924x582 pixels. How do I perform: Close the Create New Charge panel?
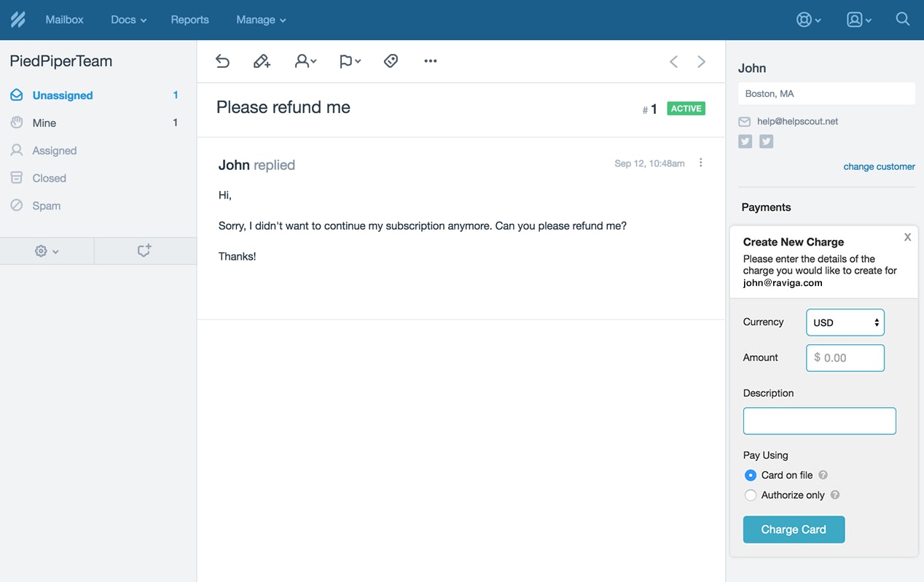pyautogui.click(x=907, y=237)
